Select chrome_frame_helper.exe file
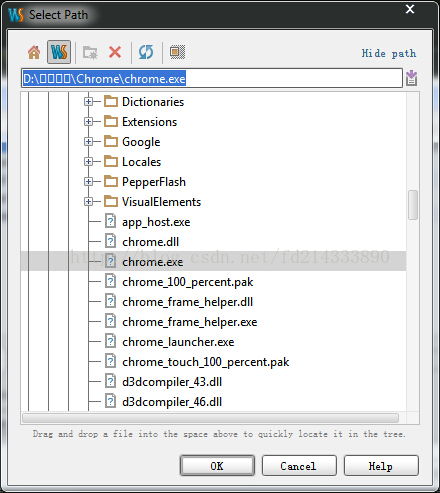 189,322
